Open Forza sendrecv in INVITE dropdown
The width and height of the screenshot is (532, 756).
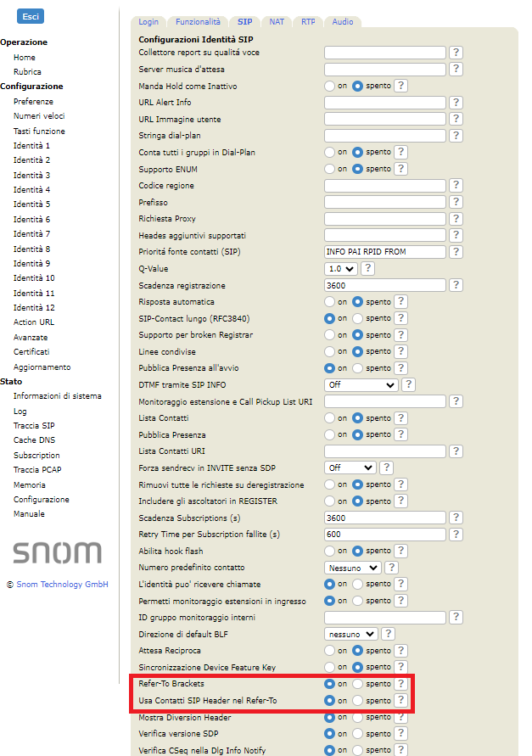350,468
